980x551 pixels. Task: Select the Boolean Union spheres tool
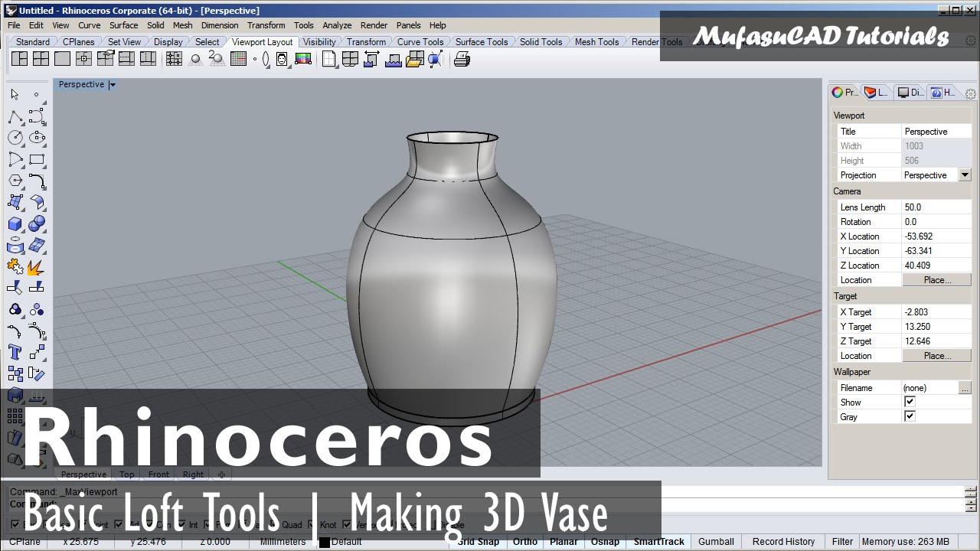pyautogui.click(x=37, y=223)
